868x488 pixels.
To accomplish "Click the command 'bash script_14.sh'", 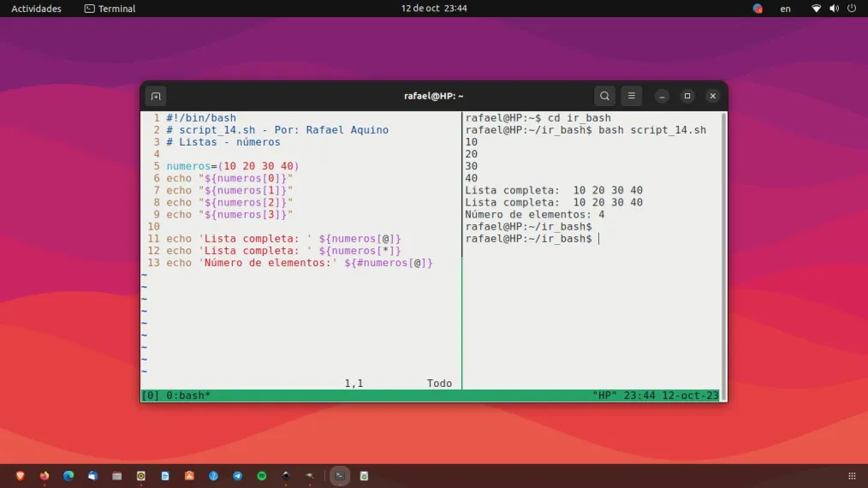I will (652, 130).
